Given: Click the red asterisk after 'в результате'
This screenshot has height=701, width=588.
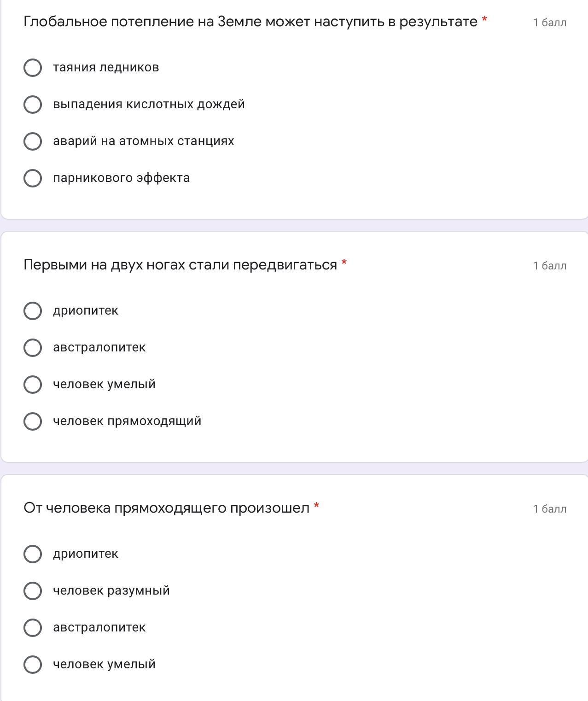Looking at the screenshot, I should pyautogui.click(x=484, y=20).
